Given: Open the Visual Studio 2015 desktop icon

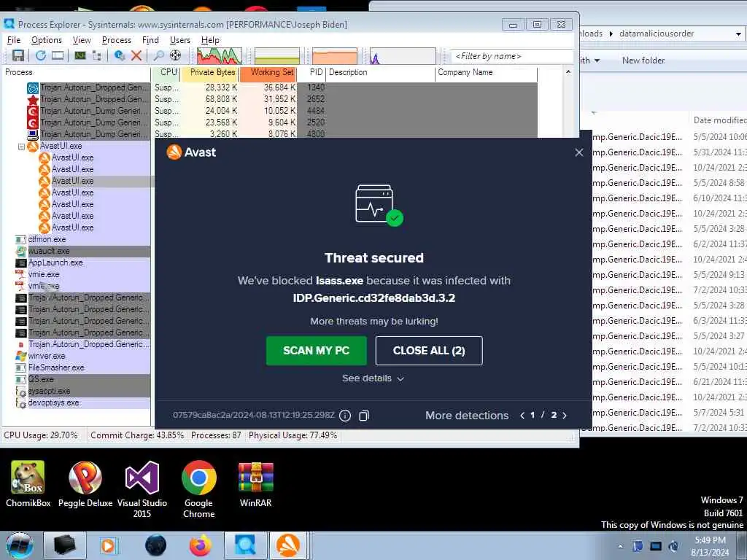Looking at the screenshot, I should (142, 489).
